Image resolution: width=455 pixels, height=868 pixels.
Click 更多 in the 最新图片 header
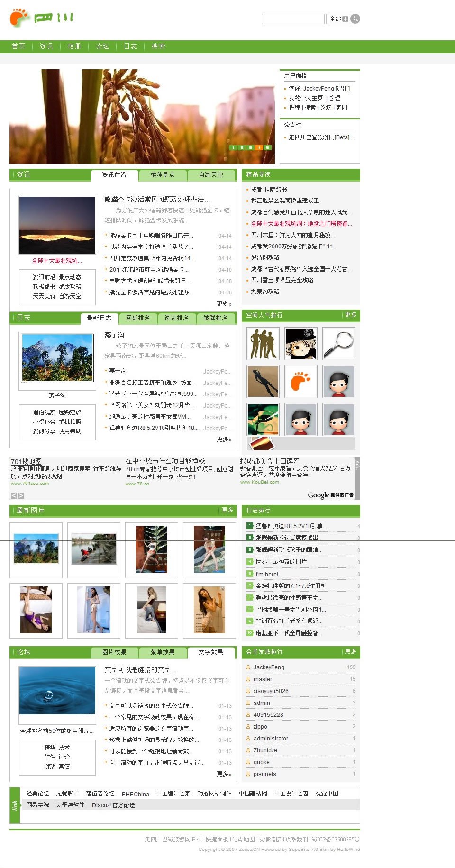click(227, 510)
